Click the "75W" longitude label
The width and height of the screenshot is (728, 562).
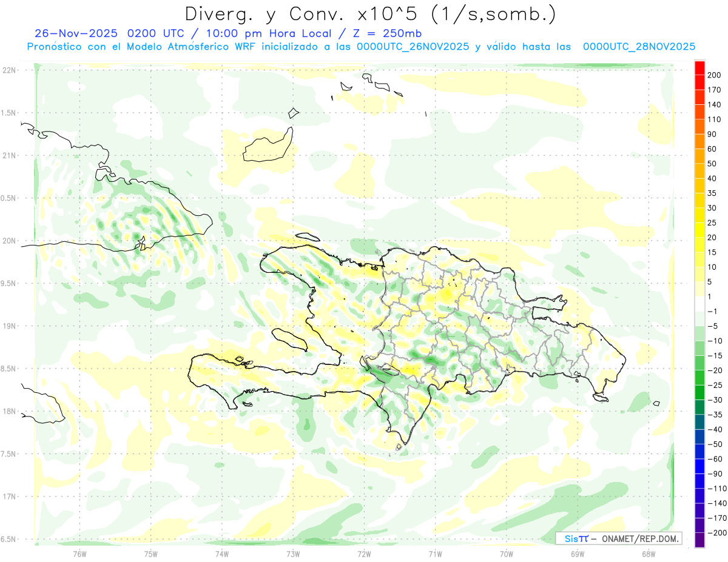(150, 553)
